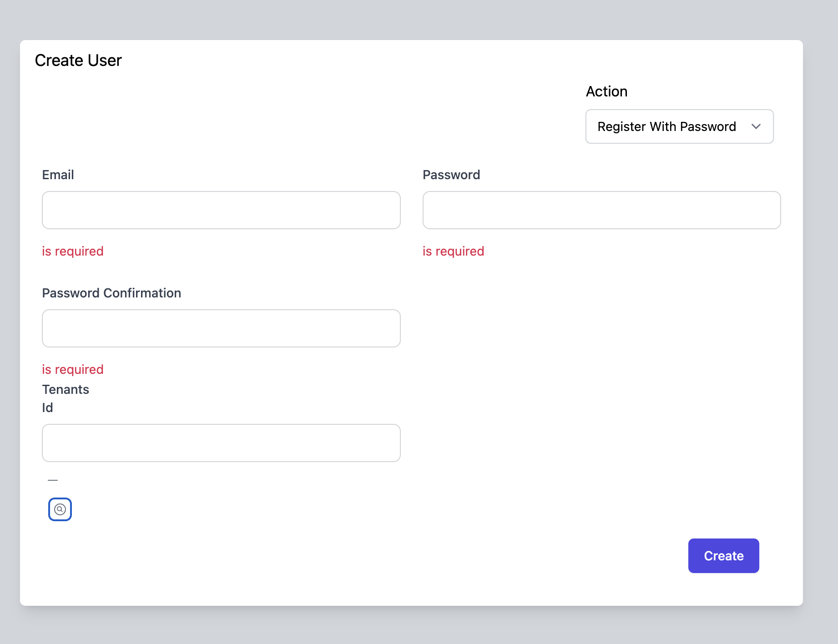
Task: Click the Password Confirmation label
Action: pyautogui.click(x=111, y=293)
